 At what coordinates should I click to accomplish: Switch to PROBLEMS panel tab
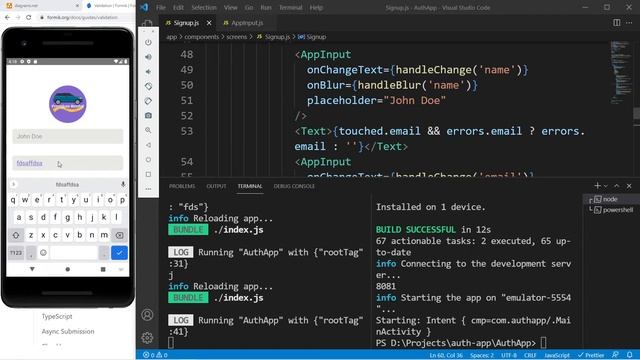coord(182,186)
